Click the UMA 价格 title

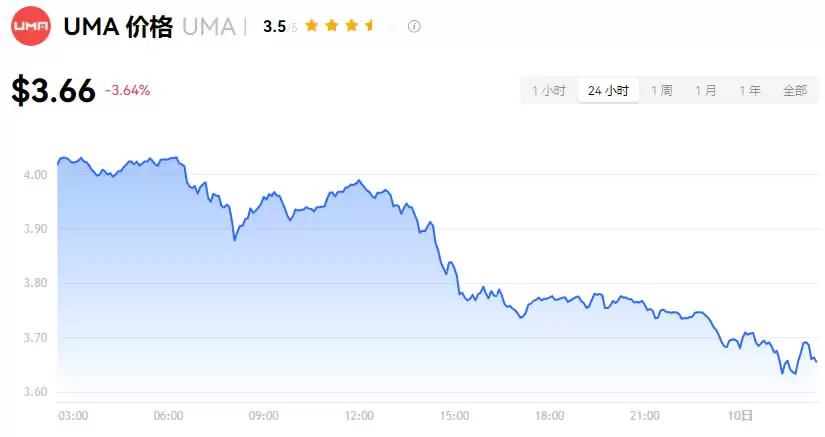click(117, 27)
